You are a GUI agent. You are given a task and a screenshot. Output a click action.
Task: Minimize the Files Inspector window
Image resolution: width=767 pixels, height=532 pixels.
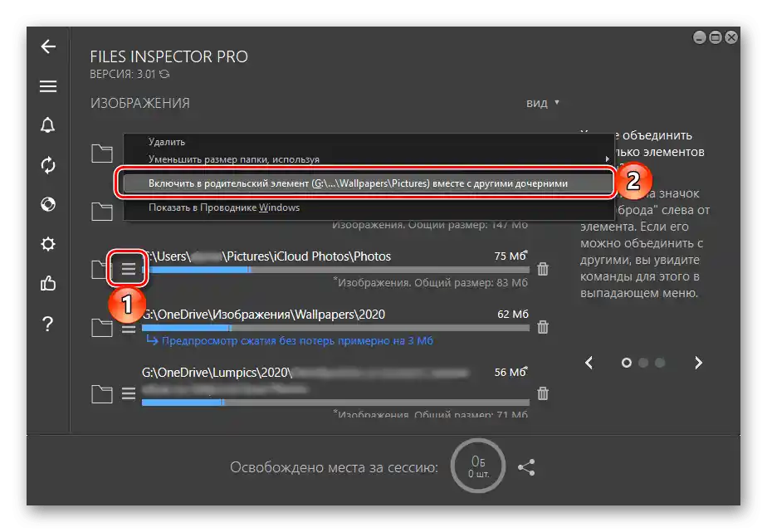point(700,37)
